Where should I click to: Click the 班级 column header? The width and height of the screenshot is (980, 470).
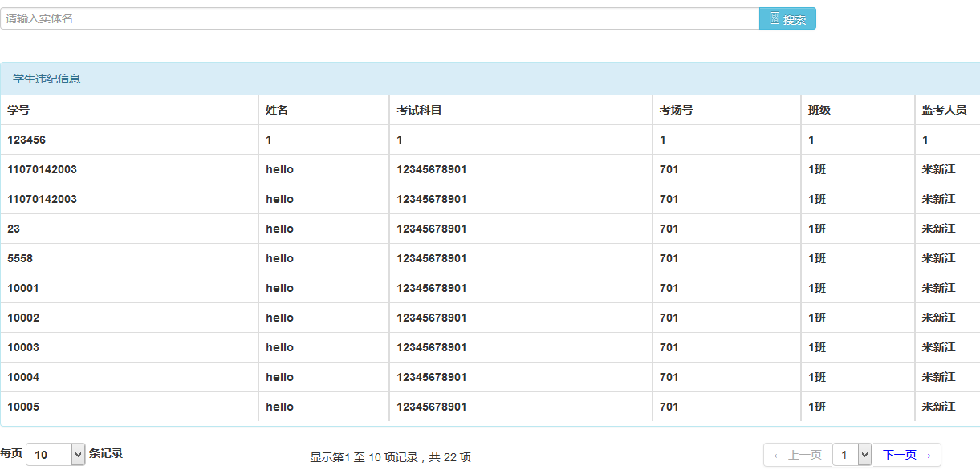pyautogui.click(x=819, y=110)
